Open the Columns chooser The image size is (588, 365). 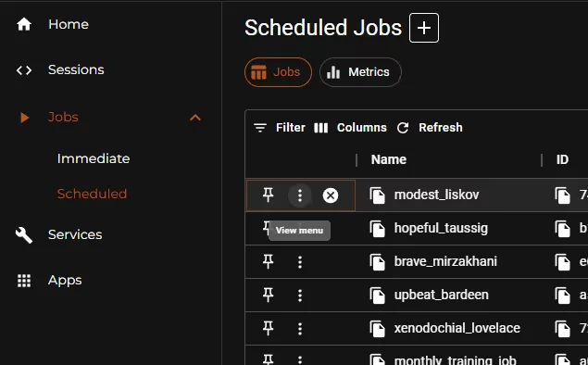click(x=350, y=128)
